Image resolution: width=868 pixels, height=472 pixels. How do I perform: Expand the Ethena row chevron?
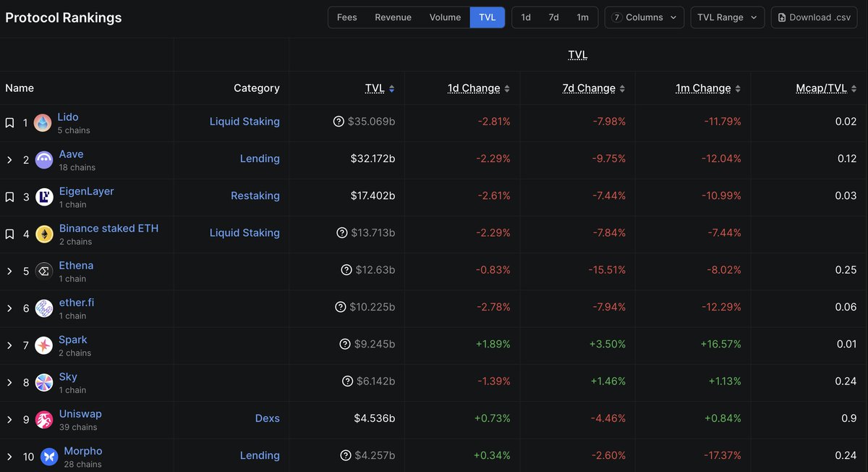[9, 271]
